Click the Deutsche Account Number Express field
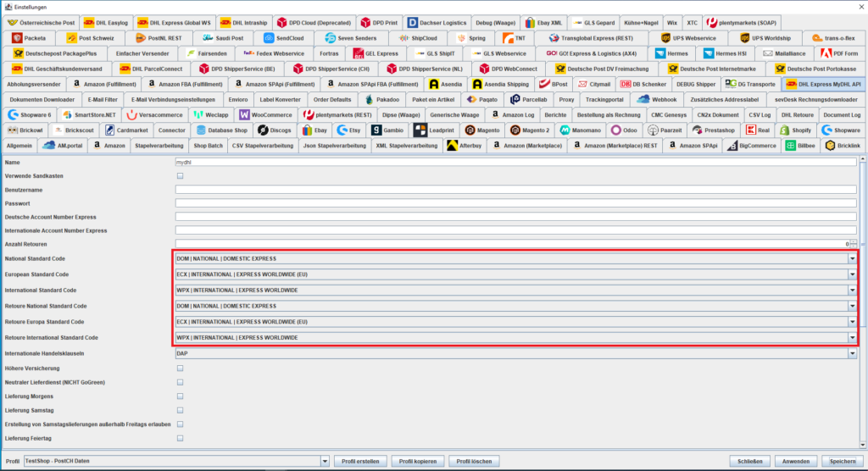 click(x=516, y=217)
